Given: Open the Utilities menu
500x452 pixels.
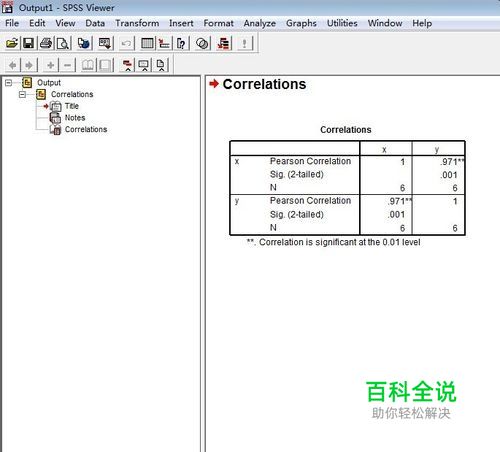Looking at the screenshot, I should (x=342, y=23).
